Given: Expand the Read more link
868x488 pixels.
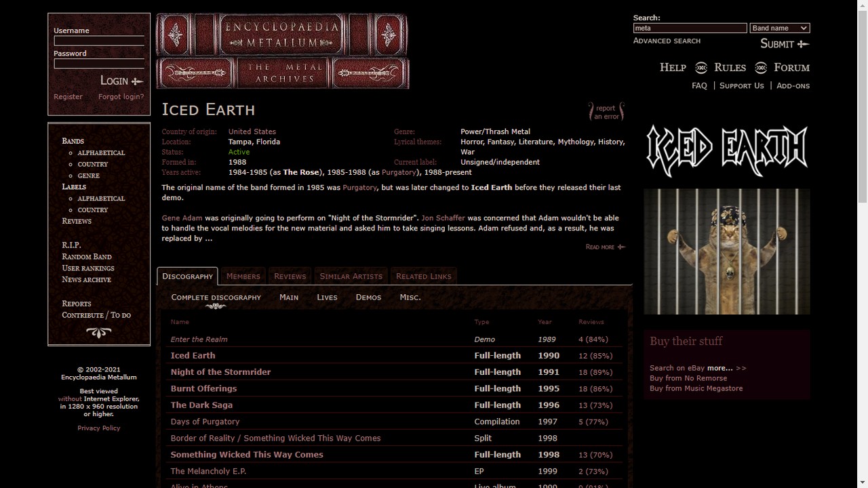Looking at the screenshot, I should coord(605,247).
